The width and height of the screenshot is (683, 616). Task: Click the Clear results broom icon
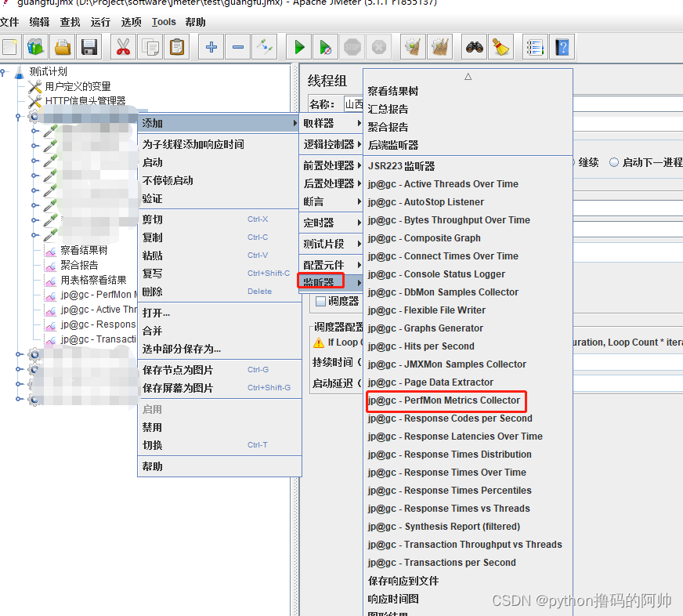[x=413, y=47]
